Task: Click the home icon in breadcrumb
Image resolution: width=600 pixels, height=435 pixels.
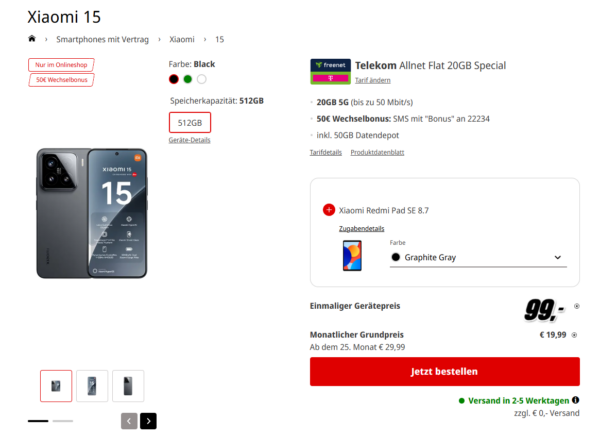Action: pyautogui.click(x=32, y=39)
